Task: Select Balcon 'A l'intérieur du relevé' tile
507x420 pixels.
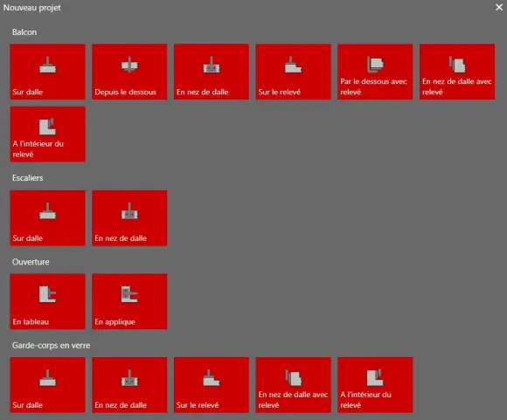Action: 47,134
